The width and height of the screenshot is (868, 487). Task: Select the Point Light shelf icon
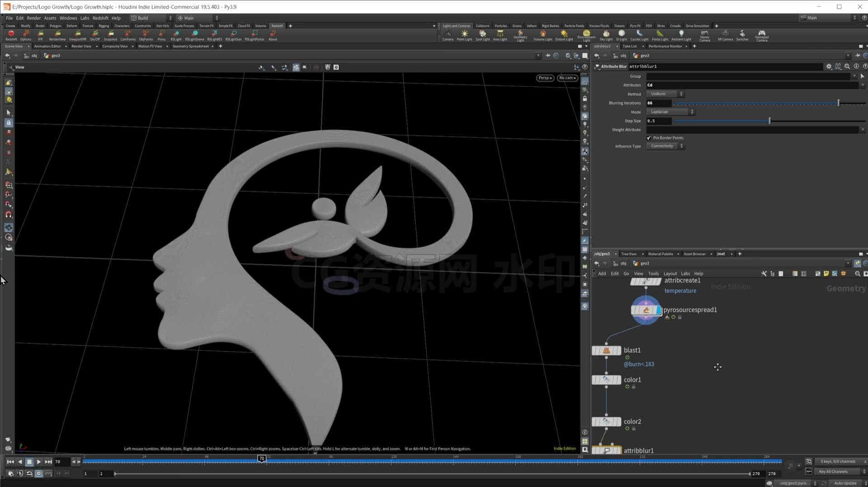pos(464,35)
